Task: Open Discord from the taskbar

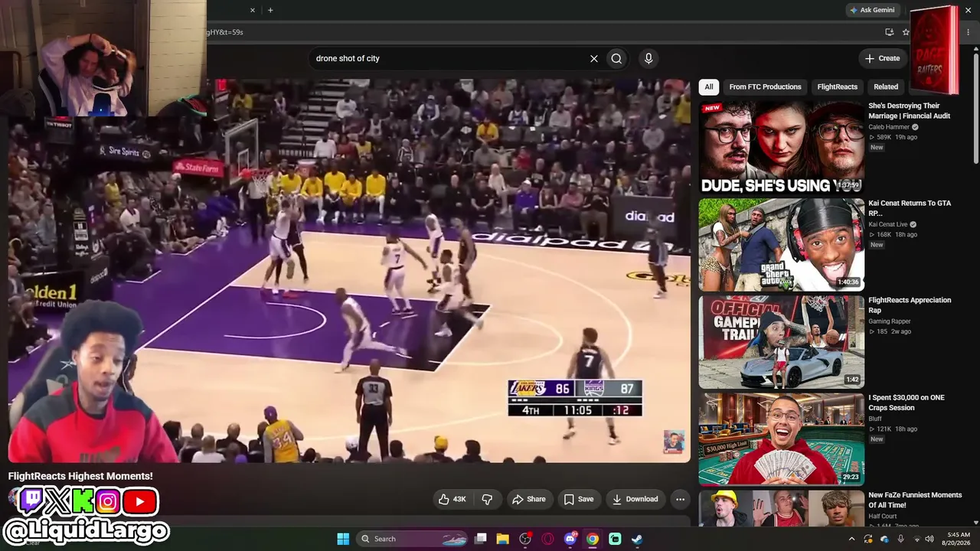Action: pos(570,539)
